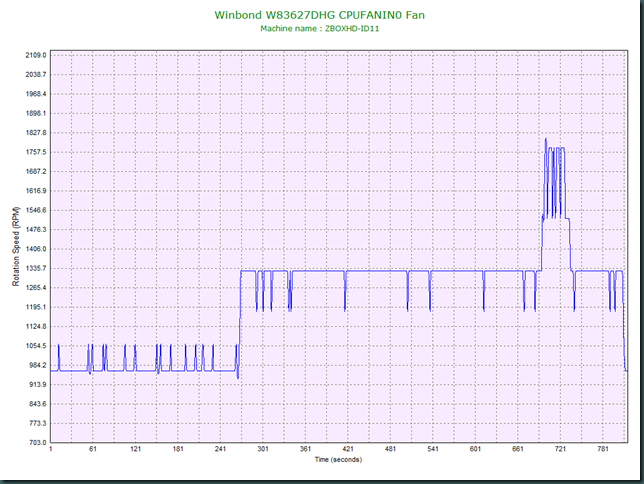
Task: Click the y-axis value 2038.7
Action: point(36,74)
